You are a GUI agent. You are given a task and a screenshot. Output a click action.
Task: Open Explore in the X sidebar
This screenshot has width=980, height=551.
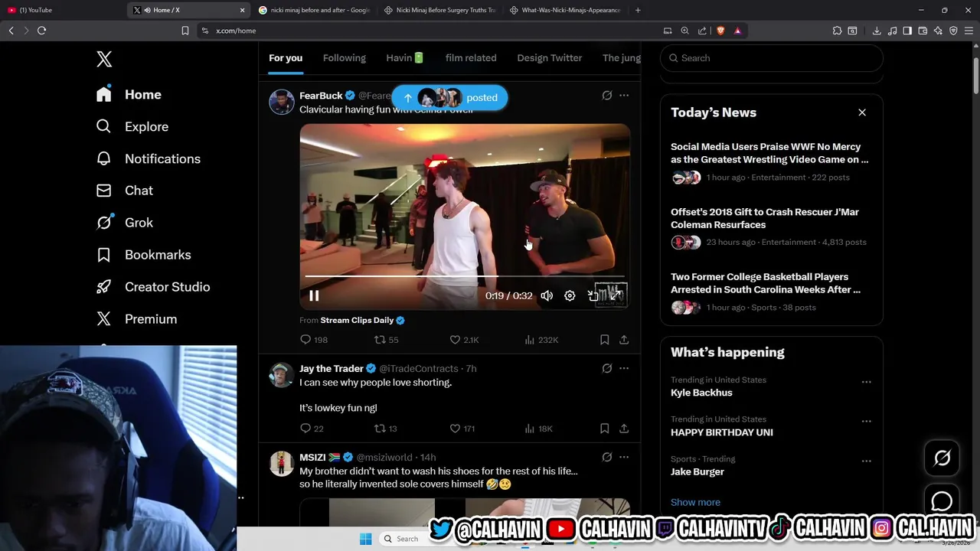132,126
